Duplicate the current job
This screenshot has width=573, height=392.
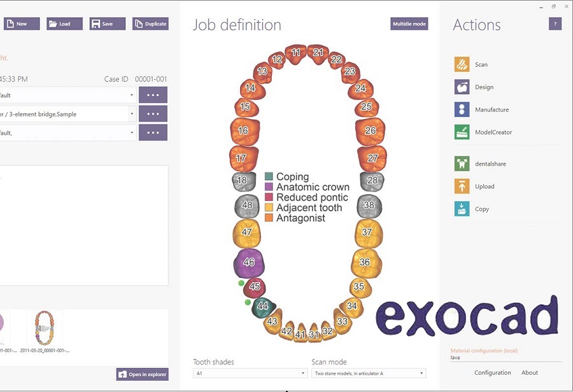(150, 24)
